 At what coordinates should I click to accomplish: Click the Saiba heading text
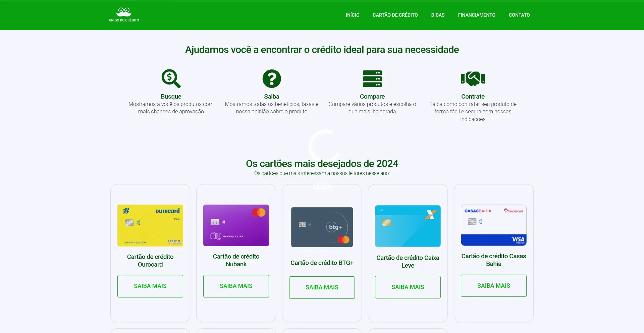[272, 97]
